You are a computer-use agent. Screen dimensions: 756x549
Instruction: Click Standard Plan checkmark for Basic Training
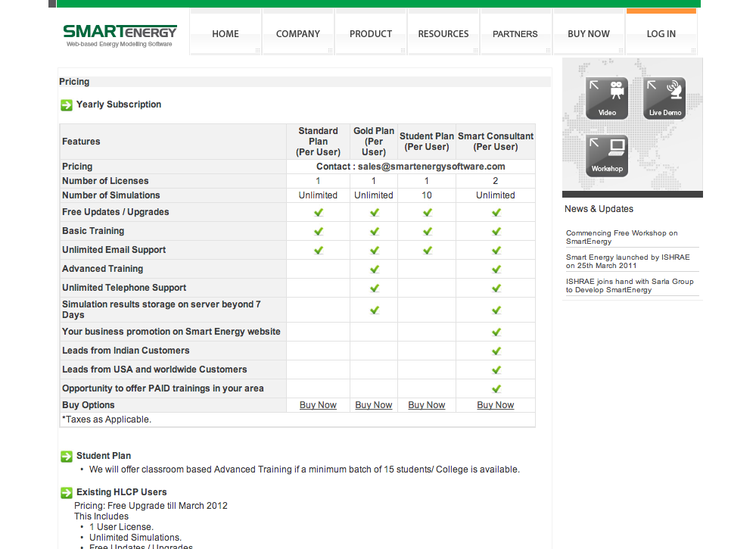[318, 232]
